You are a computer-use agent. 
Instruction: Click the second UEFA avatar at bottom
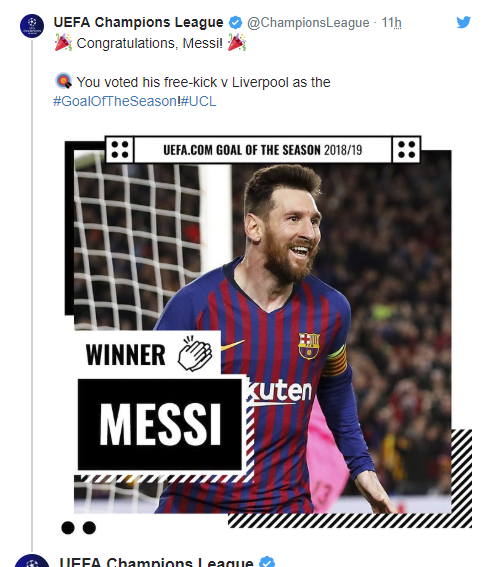pyautogui.click(x=32, y=560)
